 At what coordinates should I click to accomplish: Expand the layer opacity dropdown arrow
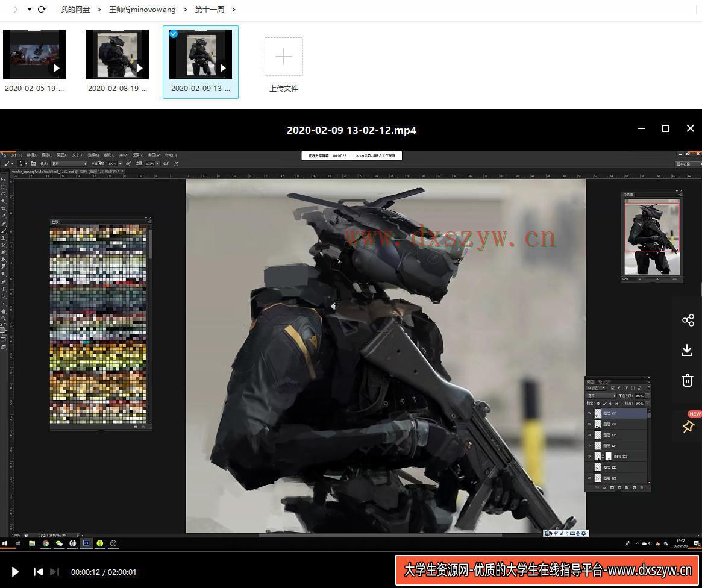[x=647, y=396]
